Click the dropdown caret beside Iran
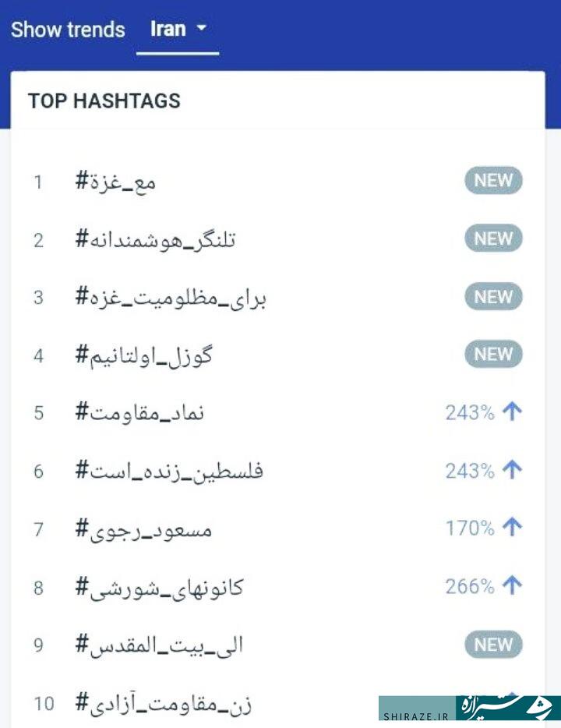Image resolution: width=561 pixels, height=728 pixels. point(201,28)
